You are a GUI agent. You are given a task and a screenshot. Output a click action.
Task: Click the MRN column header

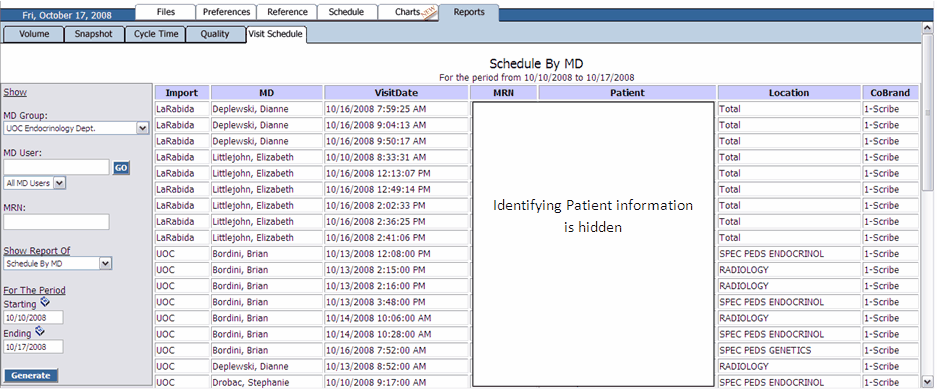click(x=504, y=93)
